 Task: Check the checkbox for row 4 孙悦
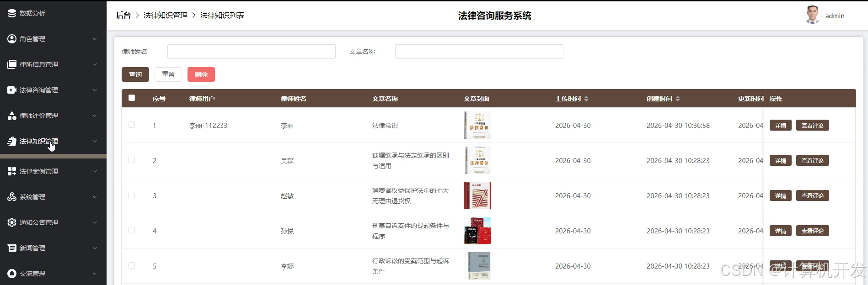pyautogui.click(x=132, y=230)
